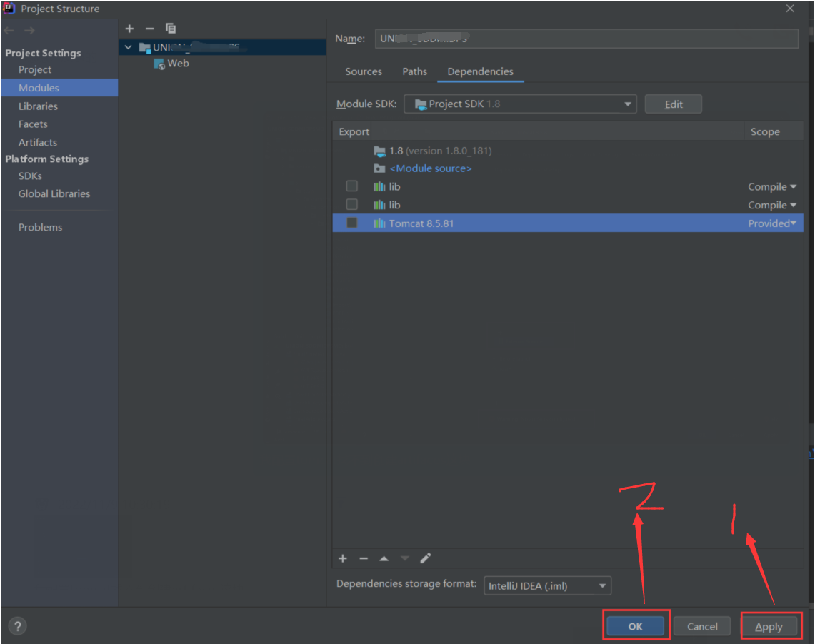Go forward with the right arrow
Image resolution: width=815 pixels, height=644 pixels.
click(29, 31)
